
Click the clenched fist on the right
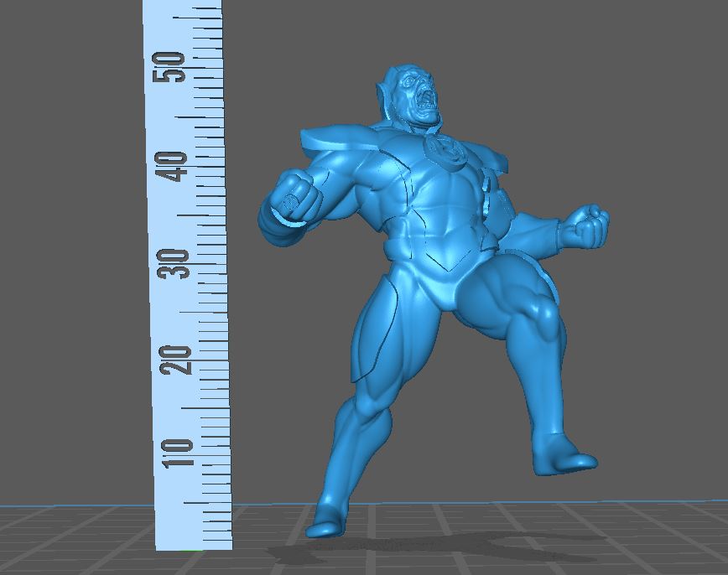[589, 225]
